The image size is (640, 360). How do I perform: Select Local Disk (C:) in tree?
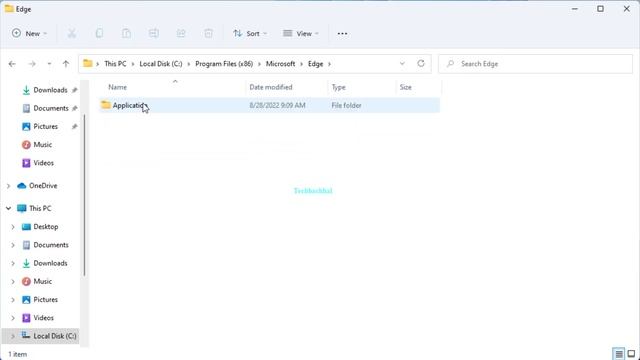point(55,336)
